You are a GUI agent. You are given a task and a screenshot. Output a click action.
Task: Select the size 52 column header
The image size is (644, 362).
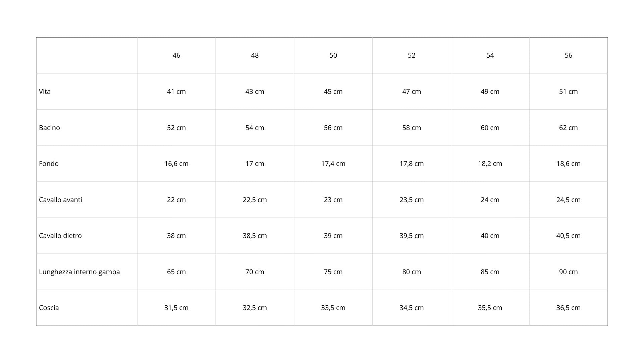[412, 55]
